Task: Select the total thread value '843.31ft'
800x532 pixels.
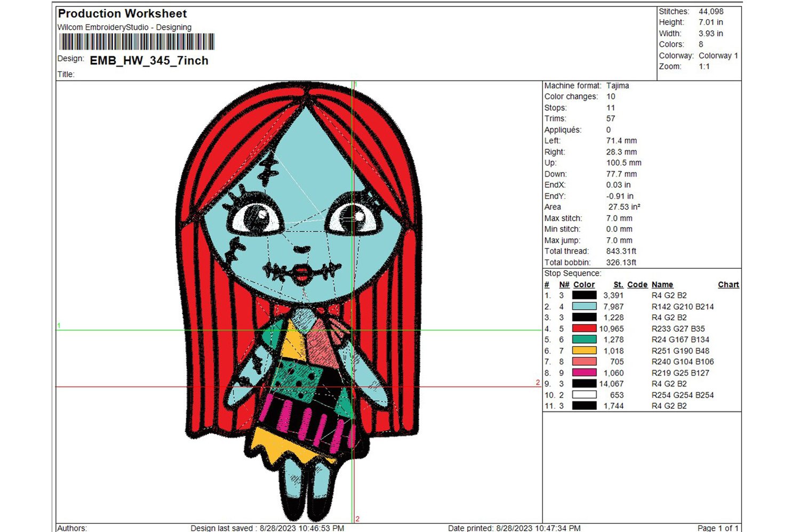Action: pos(621,251)
